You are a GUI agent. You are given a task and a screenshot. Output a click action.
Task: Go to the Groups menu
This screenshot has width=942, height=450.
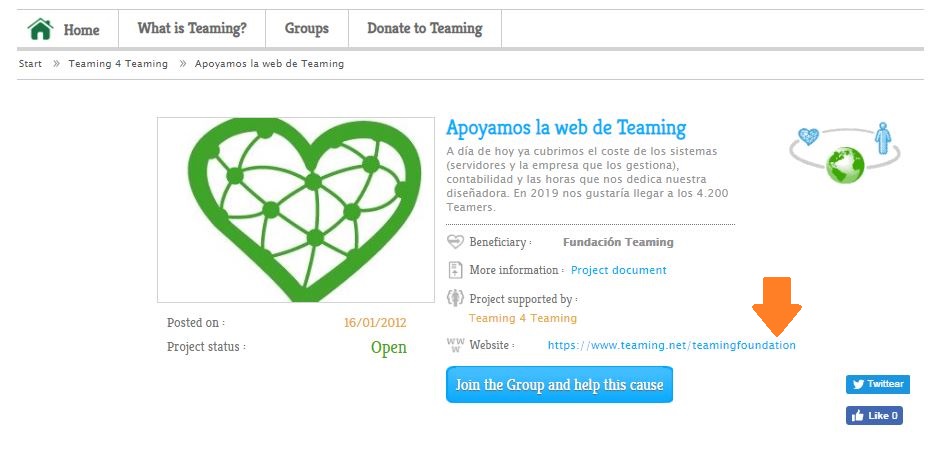307,29
